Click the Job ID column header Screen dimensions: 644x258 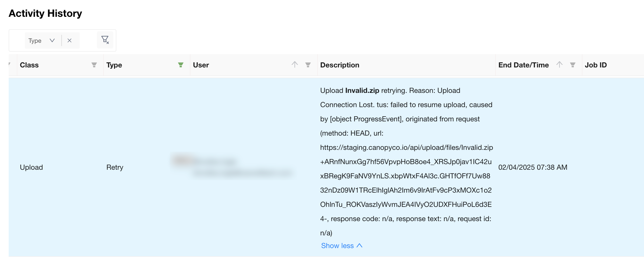(x=596, y=65)
